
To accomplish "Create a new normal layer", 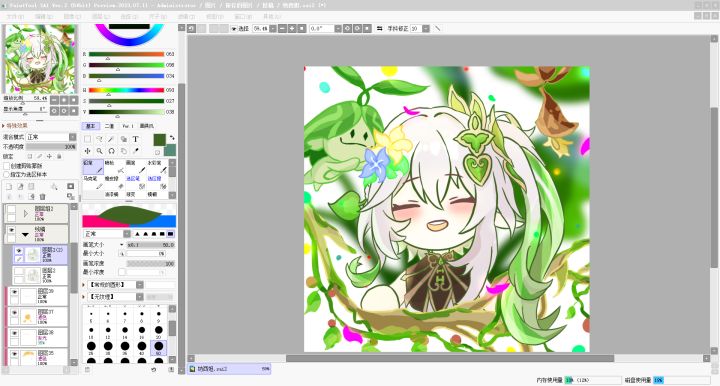I will click(9, 186).
